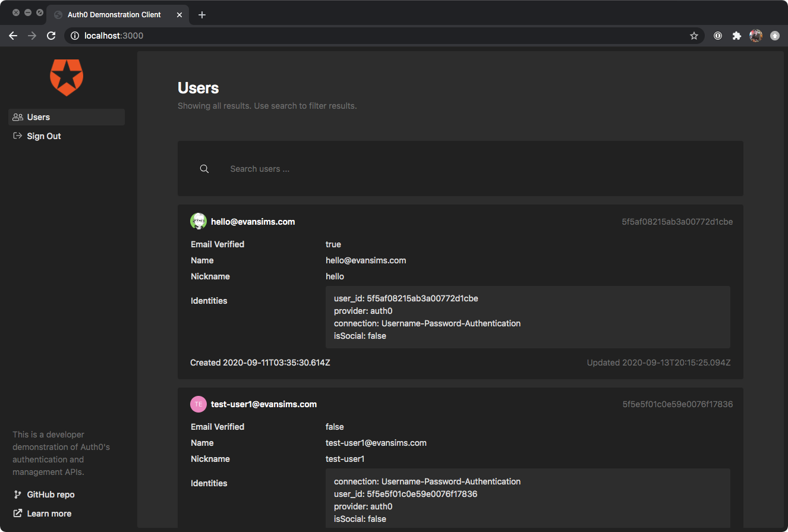Click the Auth0 shield logo
788x532 pixels.
pyautogui.click(x=67, y=77)
